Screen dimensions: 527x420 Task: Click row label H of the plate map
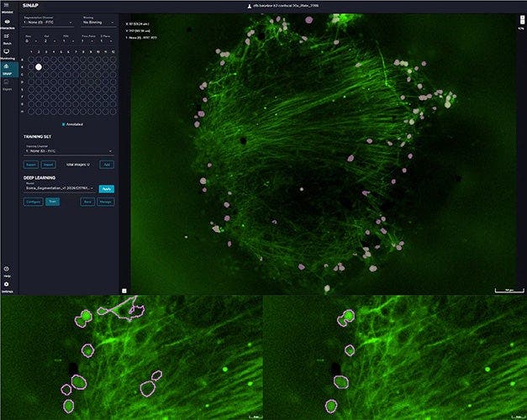coord(23,111)
